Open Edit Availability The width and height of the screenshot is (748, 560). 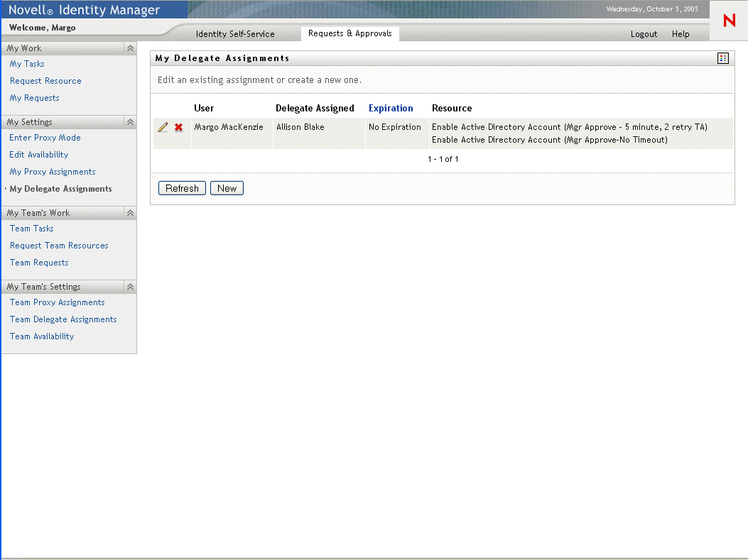[38, 155]
